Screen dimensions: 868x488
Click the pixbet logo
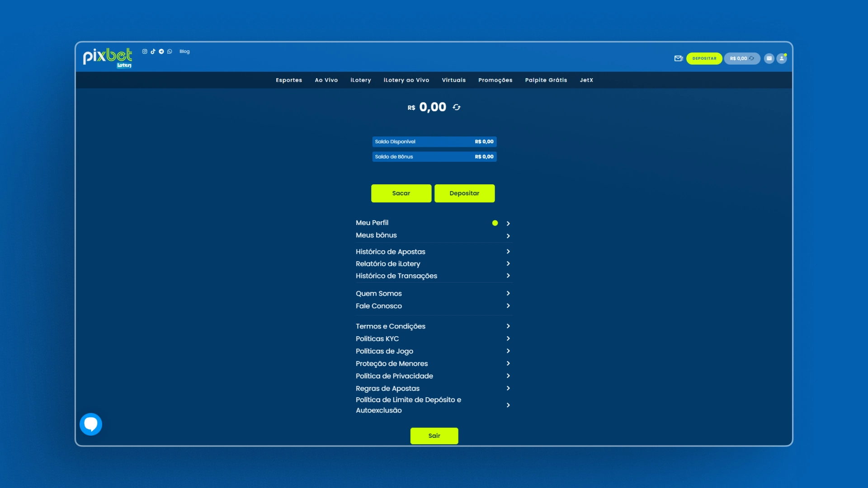pyautogui.click(x=108, y=57)
